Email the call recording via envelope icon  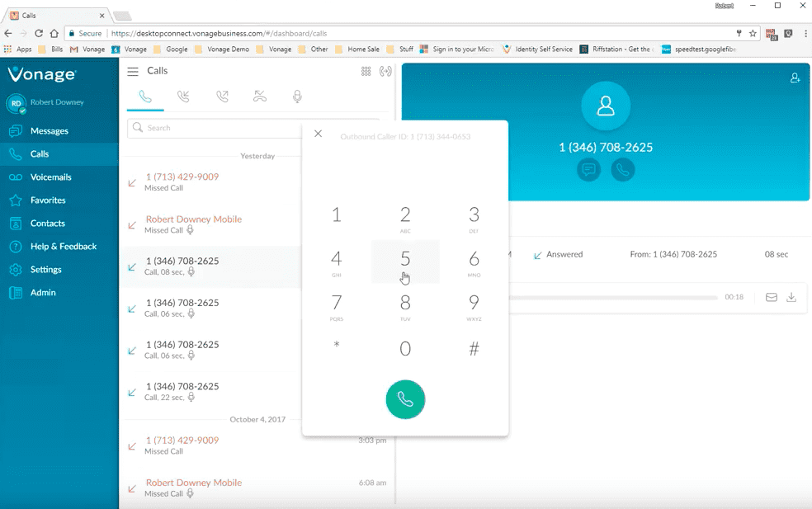(x=772, y=298)
